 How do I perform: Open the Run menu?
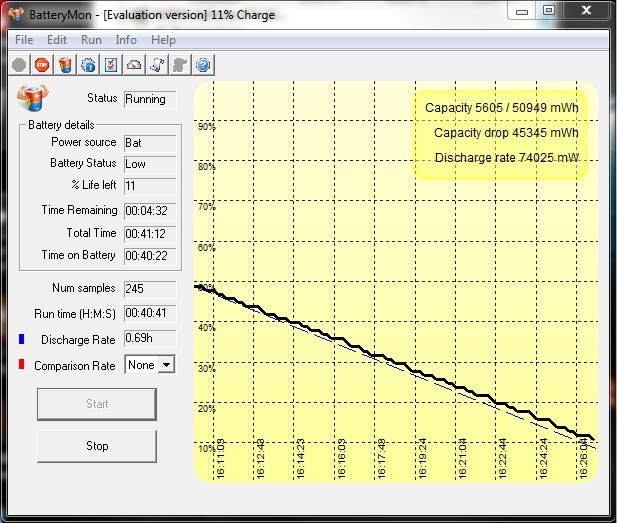(x=91, y=40)
